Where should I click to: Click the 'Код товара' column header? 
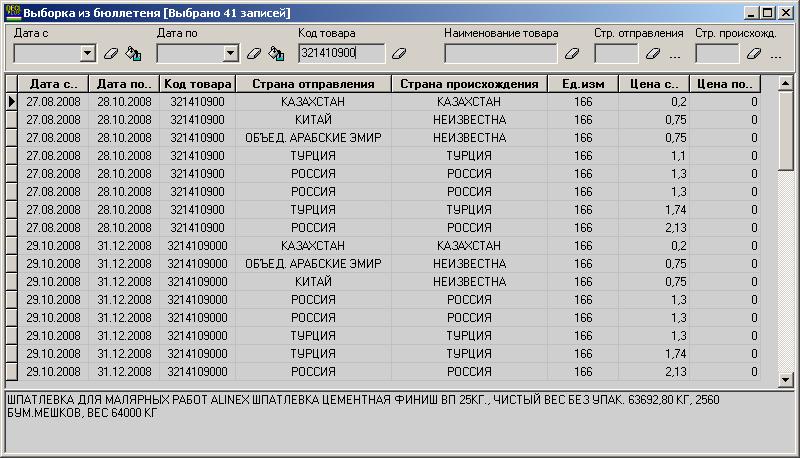click(197, 84)
